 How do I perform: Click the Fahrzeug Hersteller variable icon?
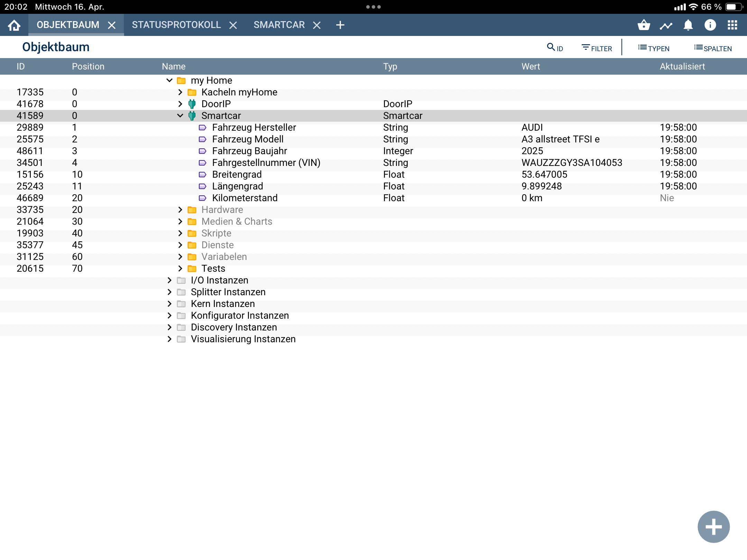(x=203, y=128)
